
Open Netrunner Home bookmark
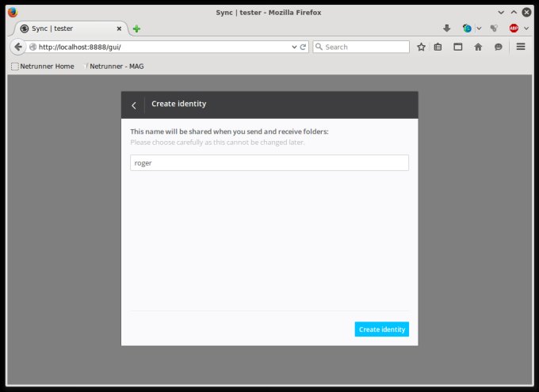43,67
